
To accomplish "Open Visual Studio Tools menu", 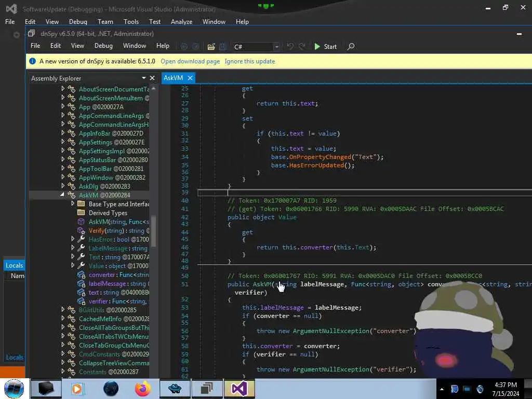I will 131,22.
